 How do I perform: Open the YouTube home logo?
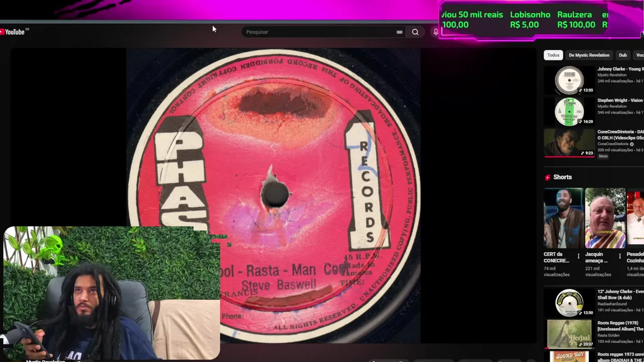click(12, 32)
